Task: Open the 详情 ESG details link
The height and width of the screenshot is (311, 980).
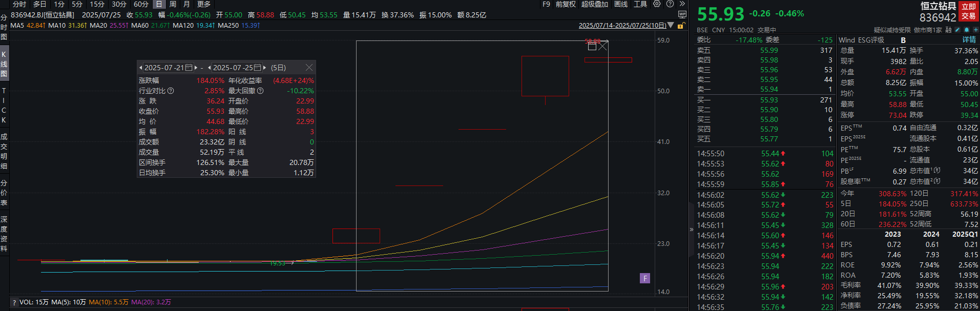Action: (969, 40)
